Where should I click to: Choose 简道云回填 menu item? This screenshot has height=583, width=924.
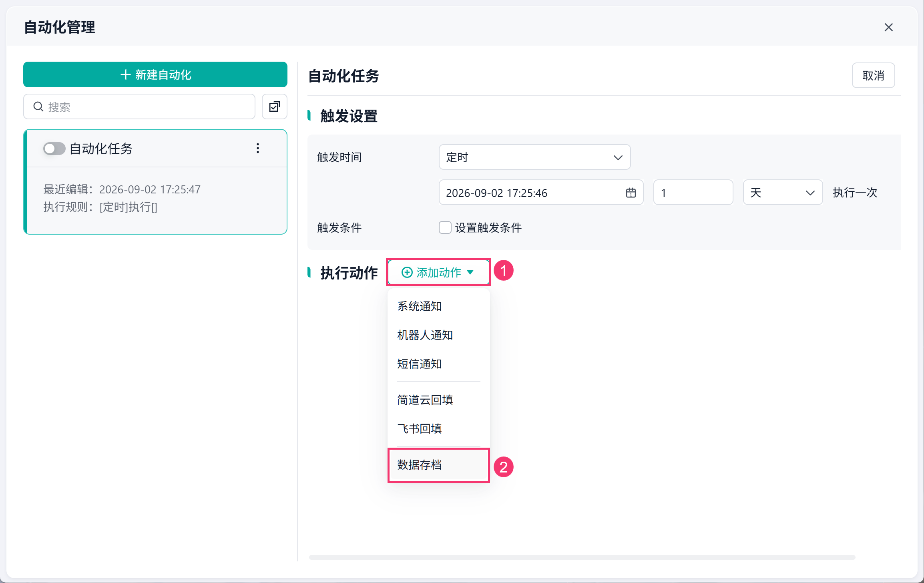[438, 400]
